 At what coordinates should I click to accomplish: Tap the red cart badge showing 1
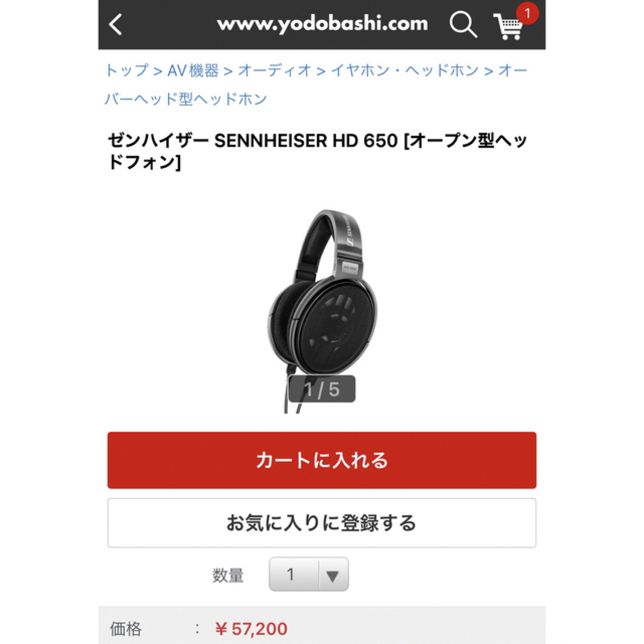click(527, 13)
